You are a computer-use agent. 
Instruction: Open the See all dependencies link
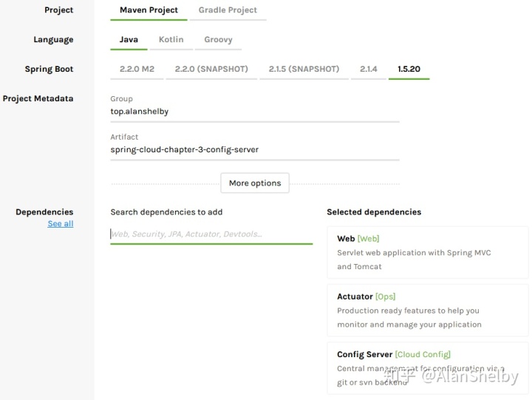click(x=61, y=224)
